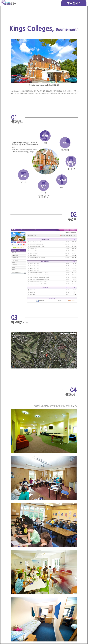Image resolution: width=88 pixels, height=644 pixels.
Task: Select General English Diploma of English radio
Action: 29,246
